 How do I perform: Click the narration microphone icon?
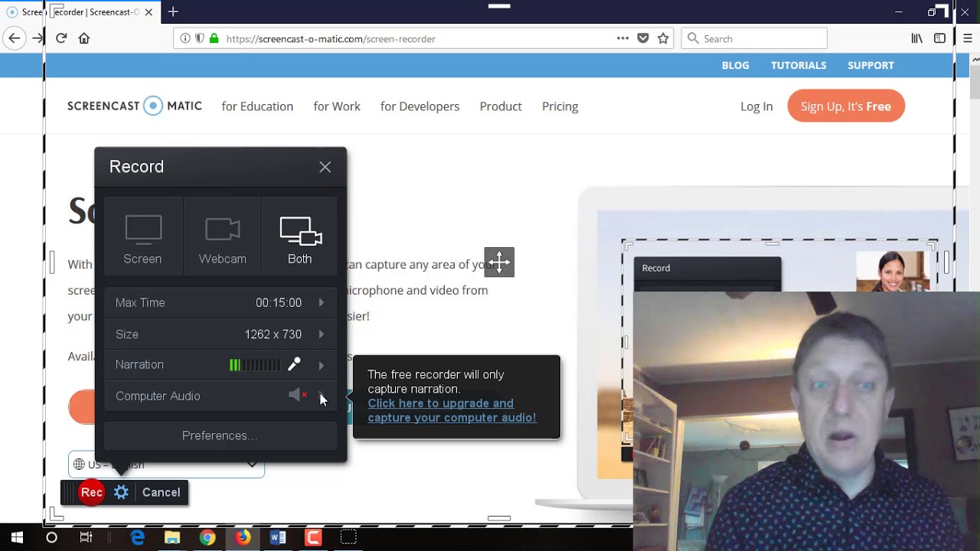[294, 365]
